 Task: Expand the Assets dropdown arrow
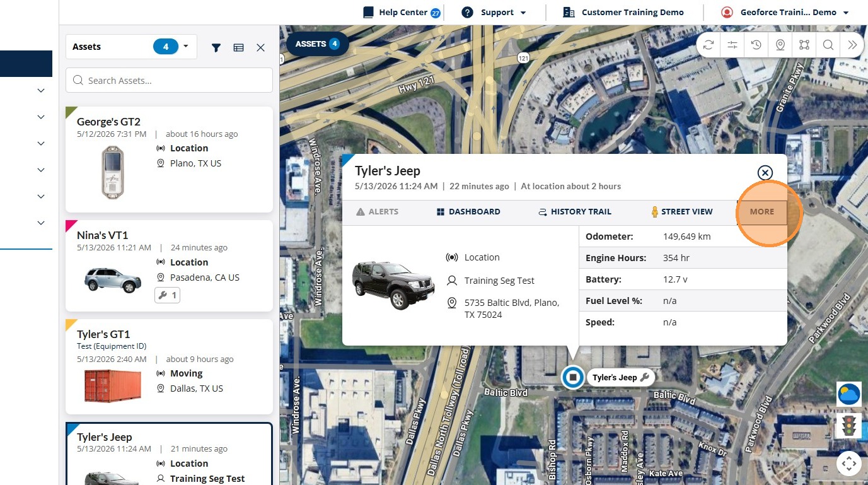tap(185, 47)
